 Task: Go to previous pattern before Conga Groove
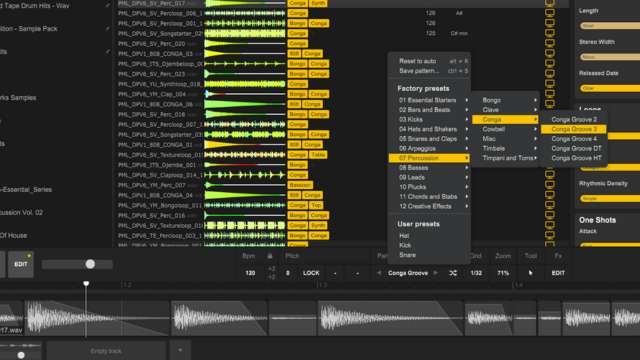point(379,273)
